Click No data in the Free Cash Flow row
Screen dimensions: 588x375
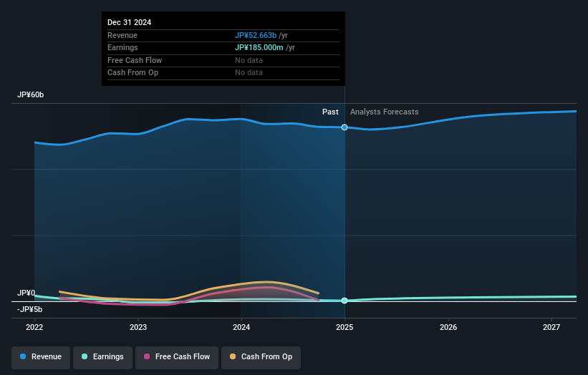[249, 60]
